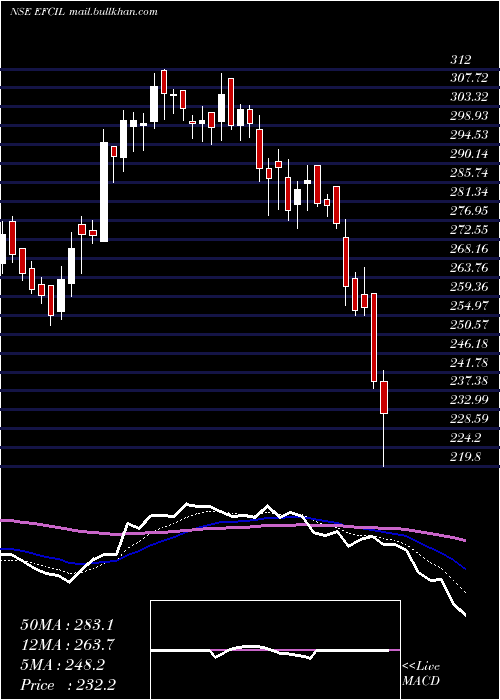Click the 263.76 price axis label
500x700 pixels.
469,268
